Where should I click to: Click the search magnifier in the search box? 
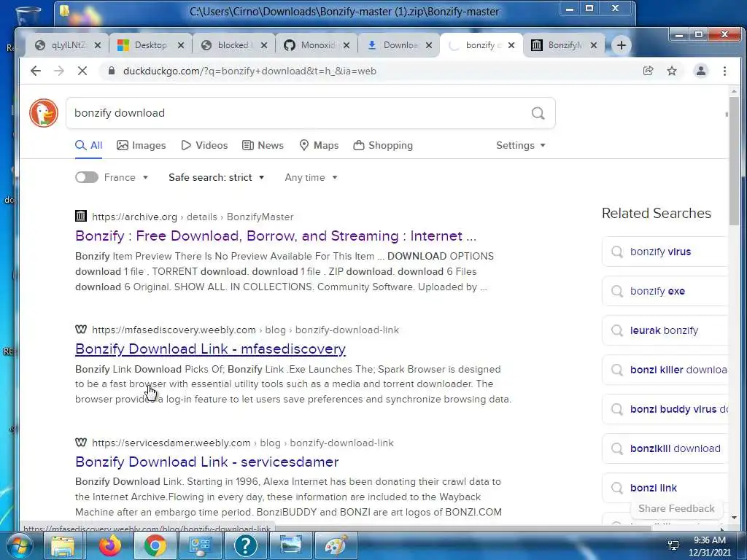pos(538,113)
